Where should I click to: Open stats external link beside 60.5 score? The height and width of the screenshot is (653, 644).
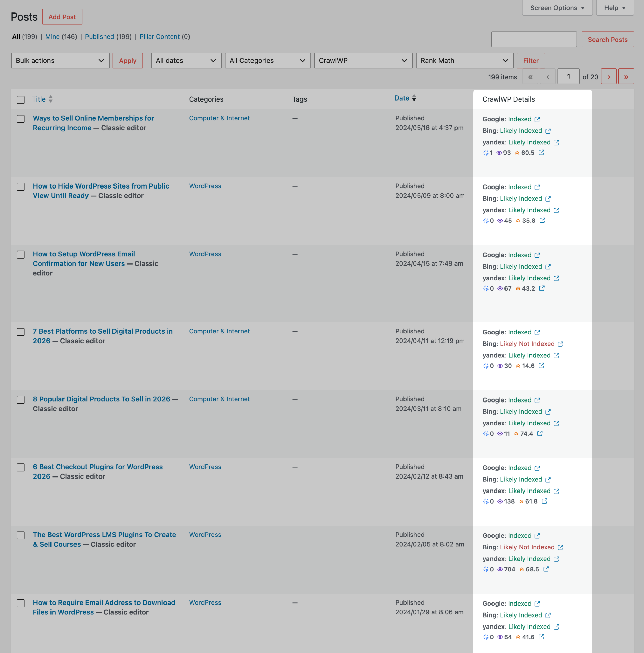tap(541, 153)
